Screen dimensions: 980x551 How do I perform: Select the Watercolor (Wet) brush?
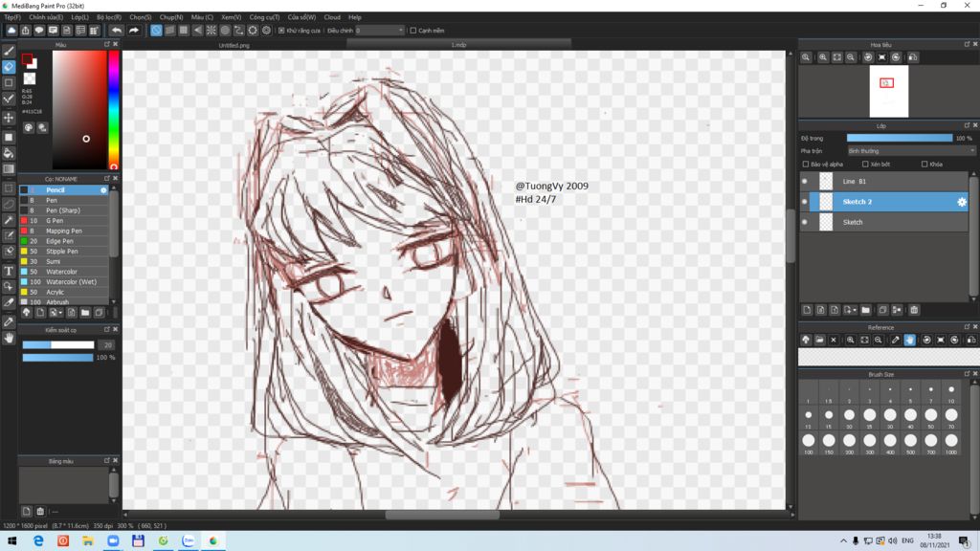click(x=64, y=282)
